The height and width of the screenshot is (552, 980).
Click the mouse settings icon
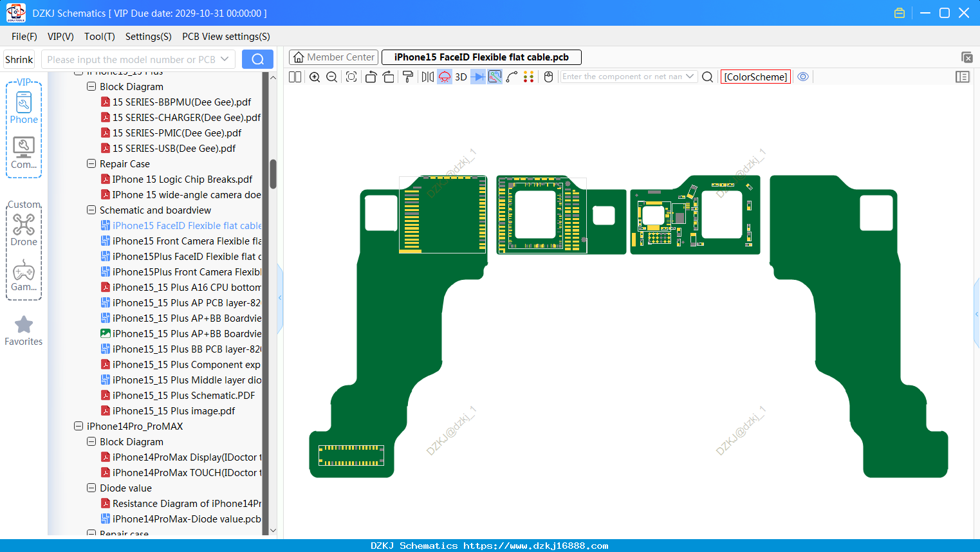point(549,77)
